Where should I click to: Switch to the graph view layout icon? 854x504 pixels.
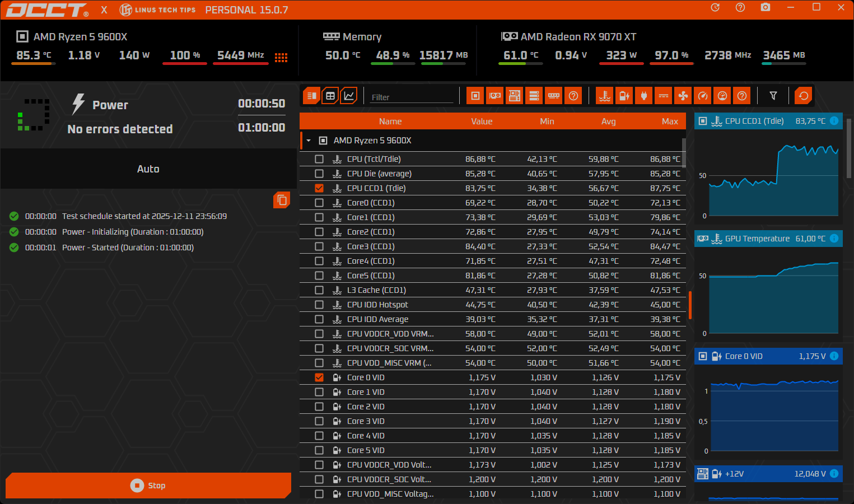tap(348, 96)
